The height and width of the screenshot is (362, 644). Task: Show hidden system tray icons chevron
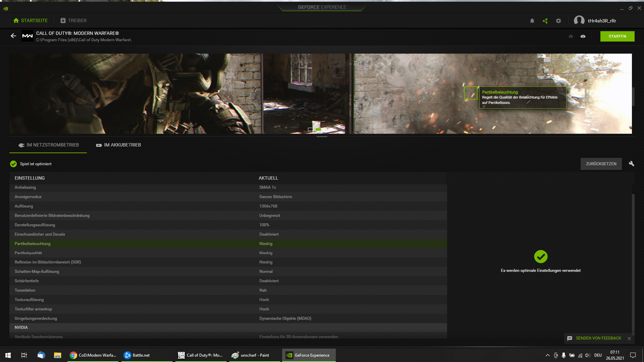tap(547, 355)
